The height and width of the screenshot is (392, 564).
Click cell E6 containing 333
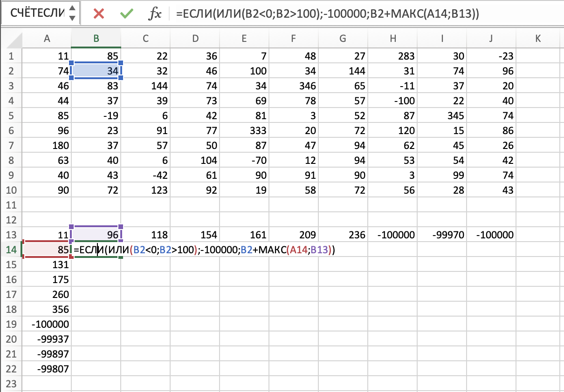pos(244,131)
